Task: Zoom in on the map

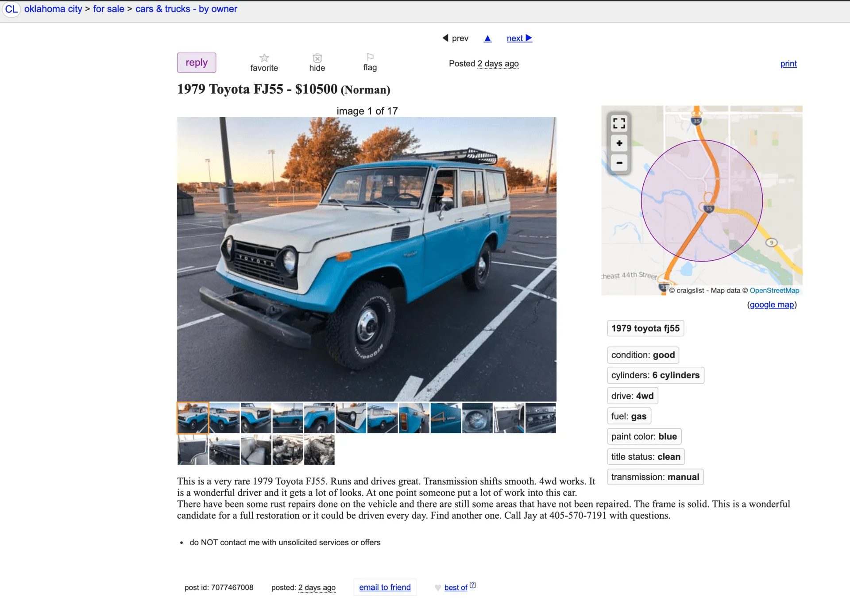Action: (x=619, y=143)
